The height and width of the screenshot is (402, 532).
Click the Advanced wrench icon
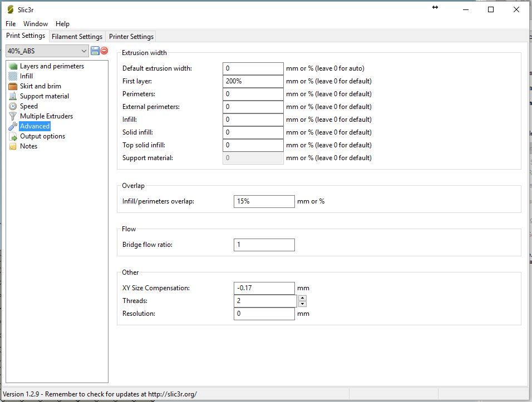point(13,126)
